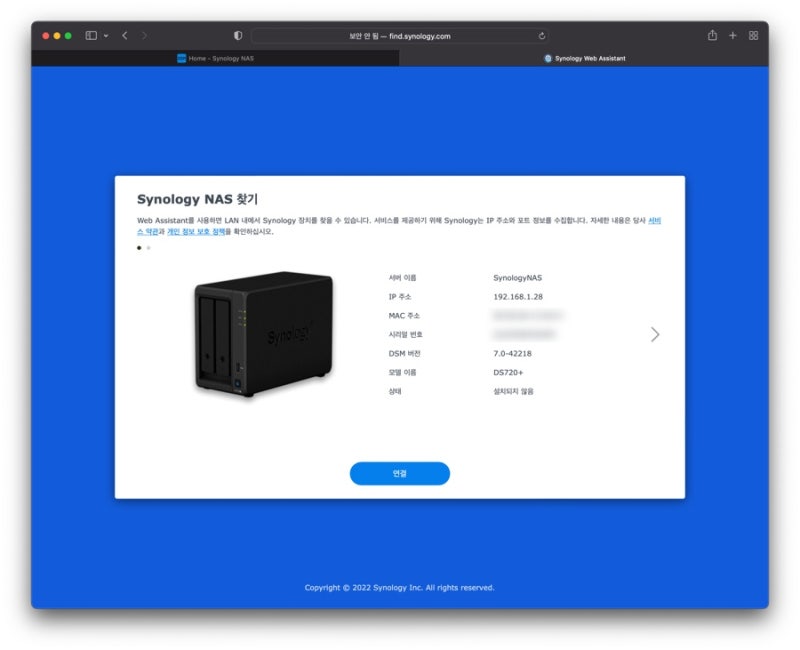
Task: Click the Synology NAS 찾기 heading
Action: (x=197, y=199)
